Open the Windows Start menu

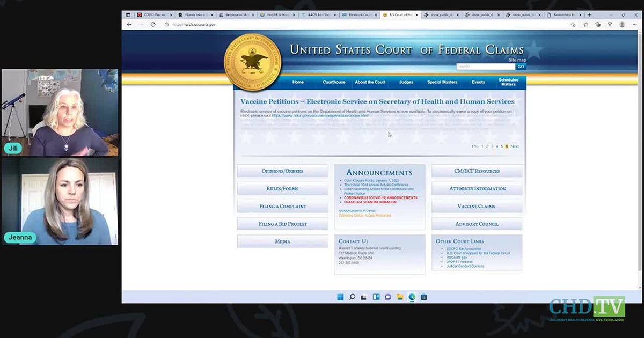[x=340, y=297]
